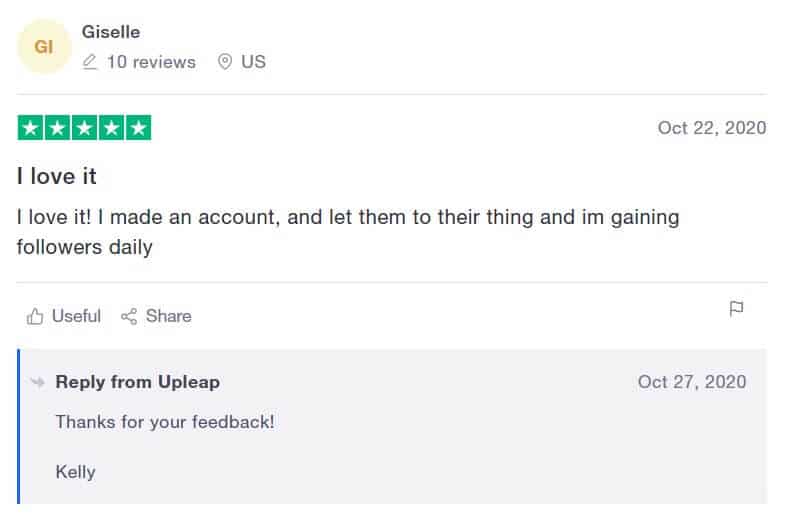Mark the review as Useful
788x528 pixels.
pyautogui.click(x=76, y=316)
